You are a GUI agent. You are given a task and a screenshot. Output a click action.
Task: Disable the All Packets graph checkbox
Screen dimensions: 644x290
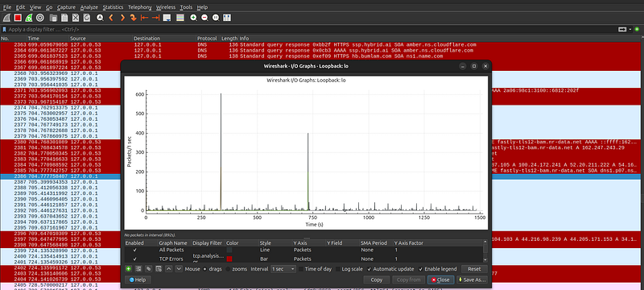point(134,250)
